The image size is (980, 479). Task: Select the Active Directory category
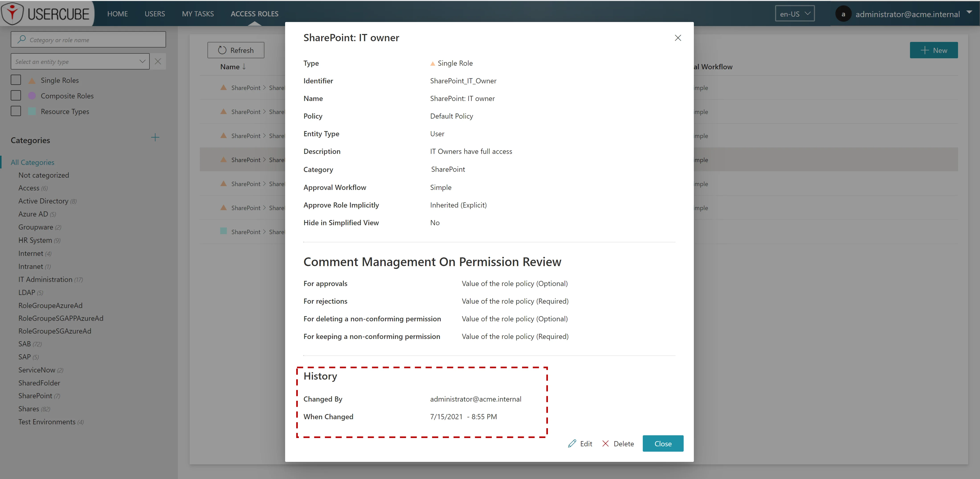tap(47, 201)
